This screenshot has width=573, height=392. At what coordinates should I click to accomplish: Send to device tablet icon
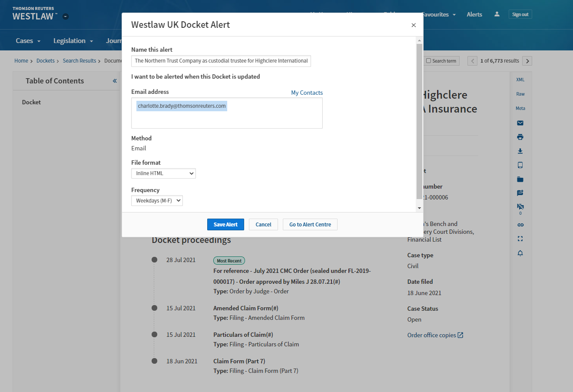tap(520, 165)
